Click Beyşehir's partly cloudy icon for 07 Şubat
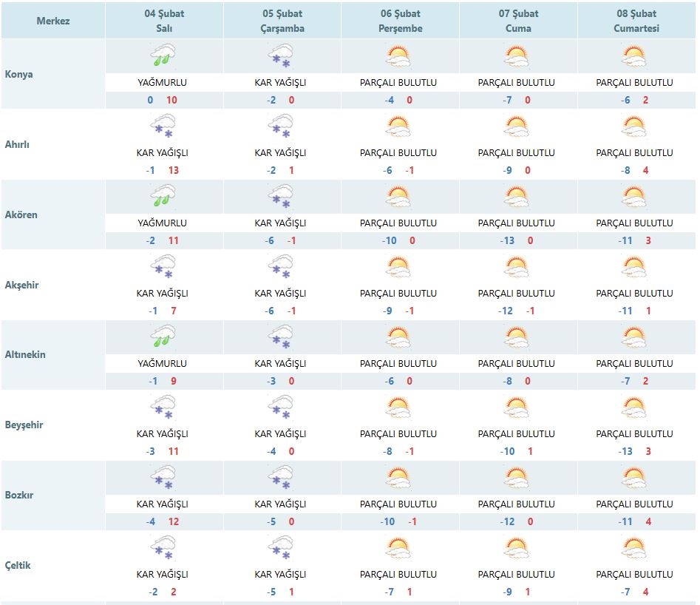Image resolution: width=700 pixels, height=605 pixels. [x=517, y=408]
